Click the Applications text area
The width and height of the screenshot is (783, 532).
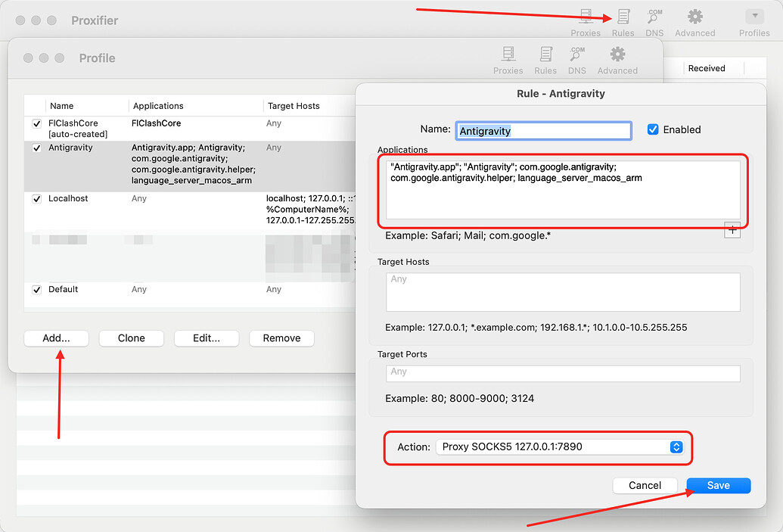click(563, 189)
